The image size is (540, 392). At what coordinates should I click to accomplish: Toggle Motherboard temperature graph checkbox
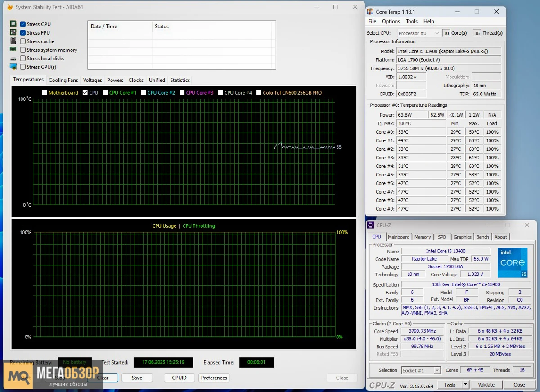click(x=45, y=93)
